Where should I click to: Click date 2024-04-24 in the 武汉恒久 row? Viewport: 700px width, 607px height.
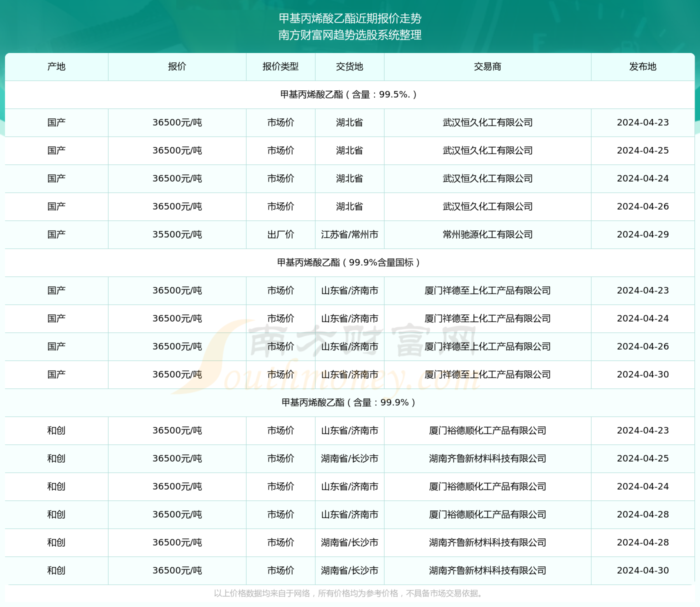[642, 178]
